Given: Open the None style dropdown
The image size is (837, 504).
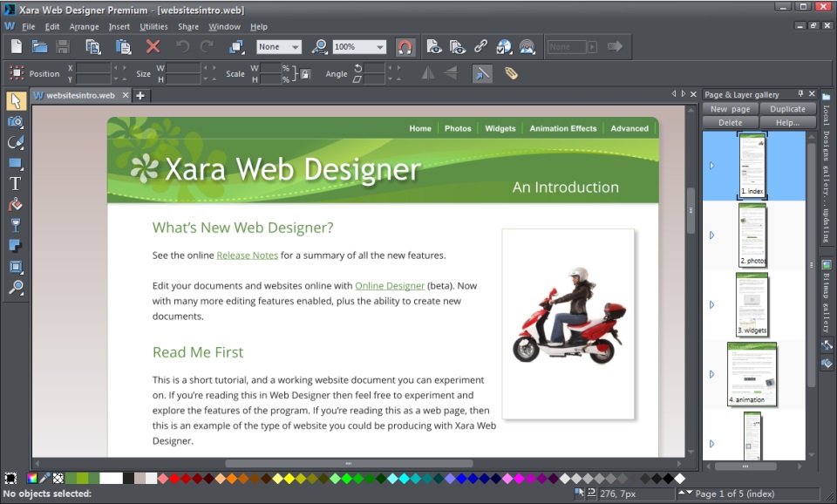Looking at the screenshot, I should [x=279, y=47].
